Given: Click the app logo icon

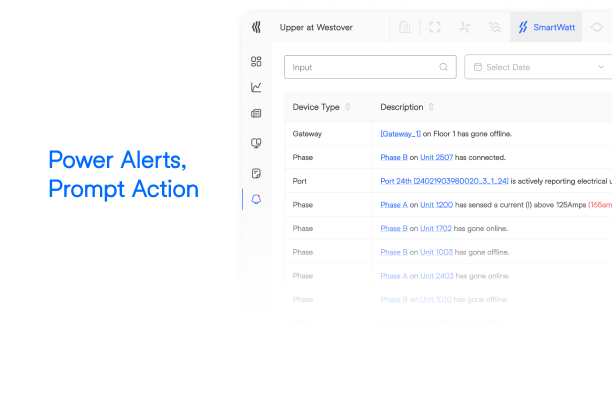Looking at the screenshot, I should click(256, 27).
